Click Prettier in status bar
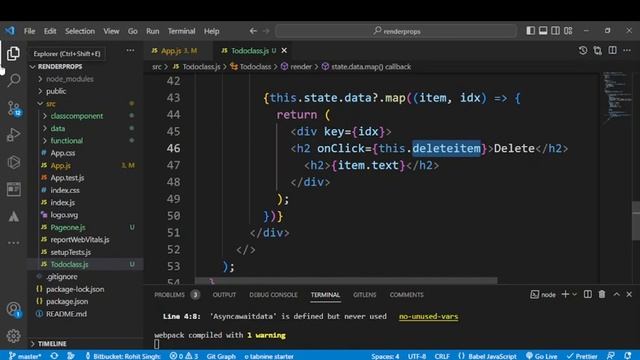This screenshot has height=360, width=640. [582, 356]
